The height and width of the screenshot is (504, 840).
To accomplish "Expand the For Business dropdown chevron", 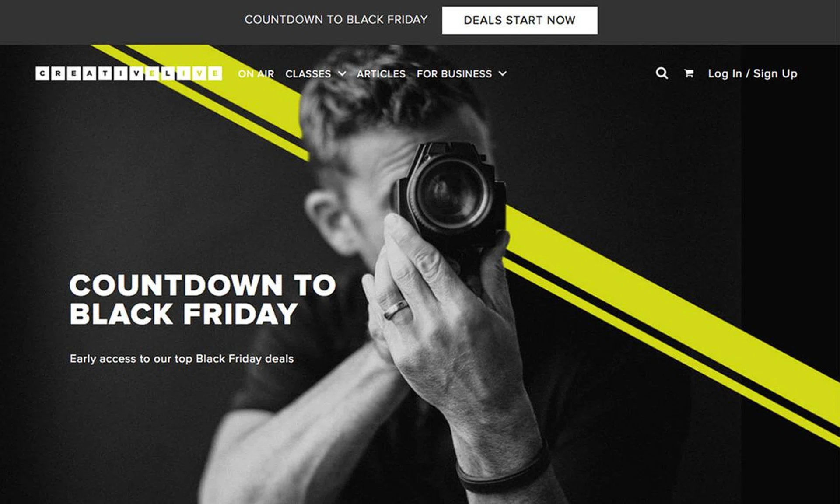I will tap(503, 73).
